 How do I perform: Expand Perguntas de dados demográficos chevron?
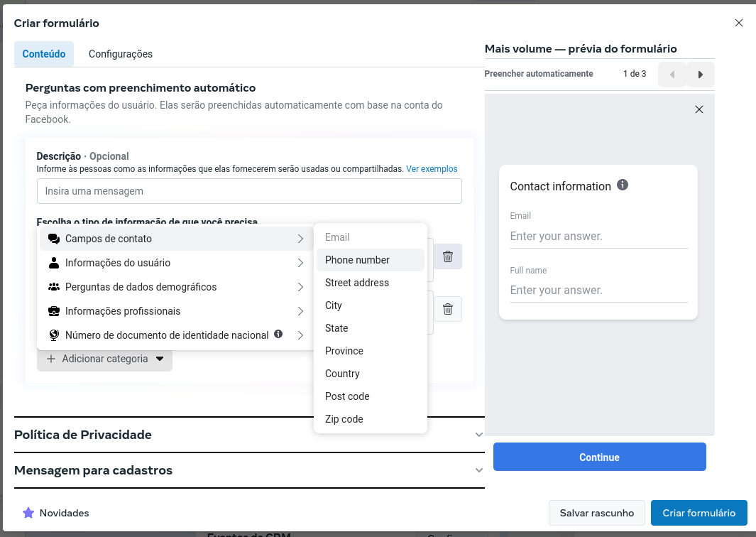(300, 287)
